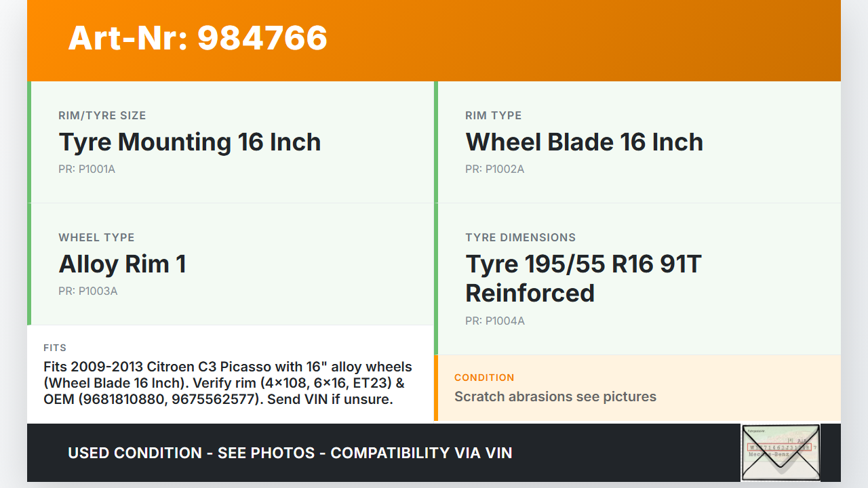Click the FITS section heading
Screen dimensions: 868x488
pyautogui.click(x=55, y=348)
